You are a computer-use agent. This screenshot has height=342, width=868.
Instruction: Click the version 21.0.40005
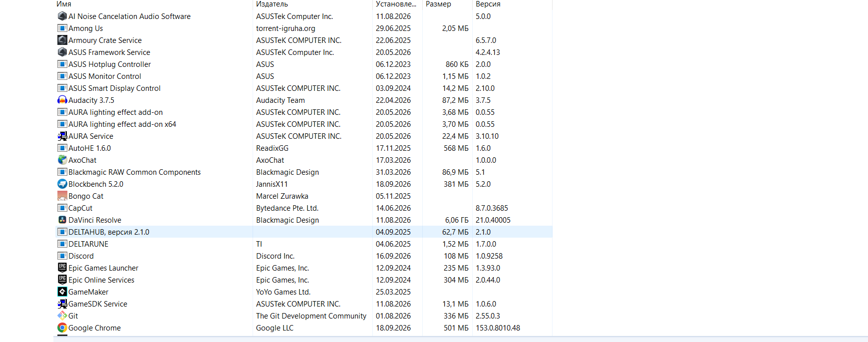[493, 220]
